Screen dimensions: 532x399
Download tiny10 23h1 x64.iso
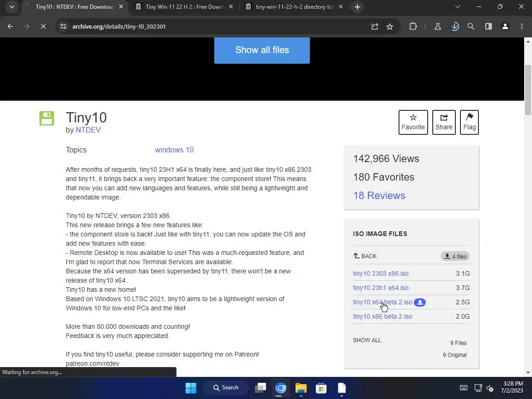click(381, 288)
